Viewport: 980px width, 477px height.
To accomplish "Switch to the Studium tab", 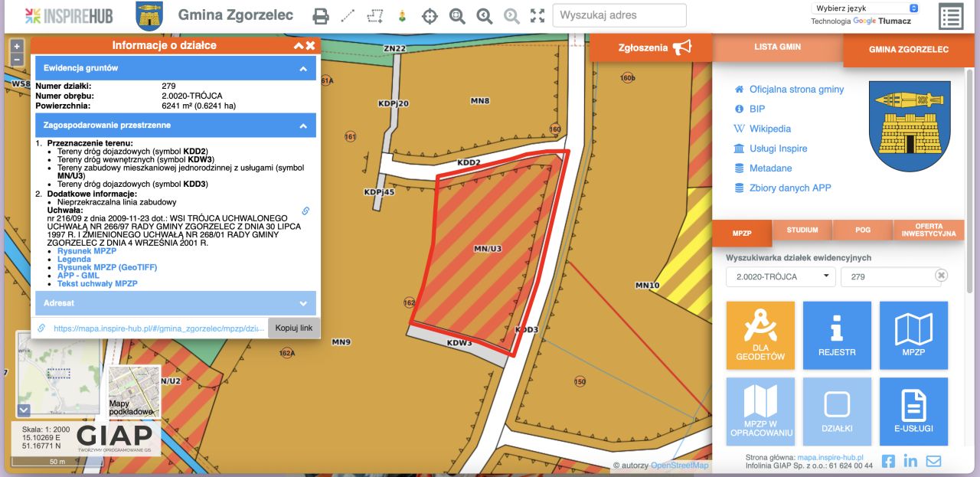I will pos(802,230).
